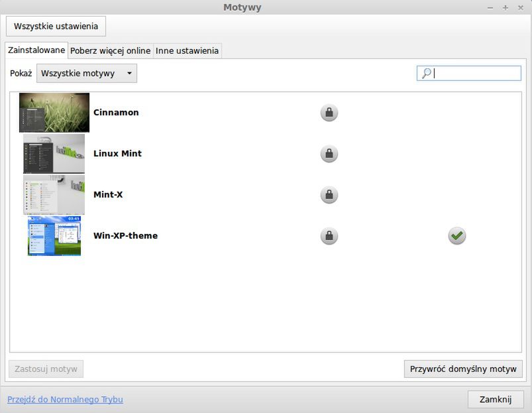Select the Mint-X theme thumbnail
Viewport: 532px width, 413px height.
pos(54,194)
